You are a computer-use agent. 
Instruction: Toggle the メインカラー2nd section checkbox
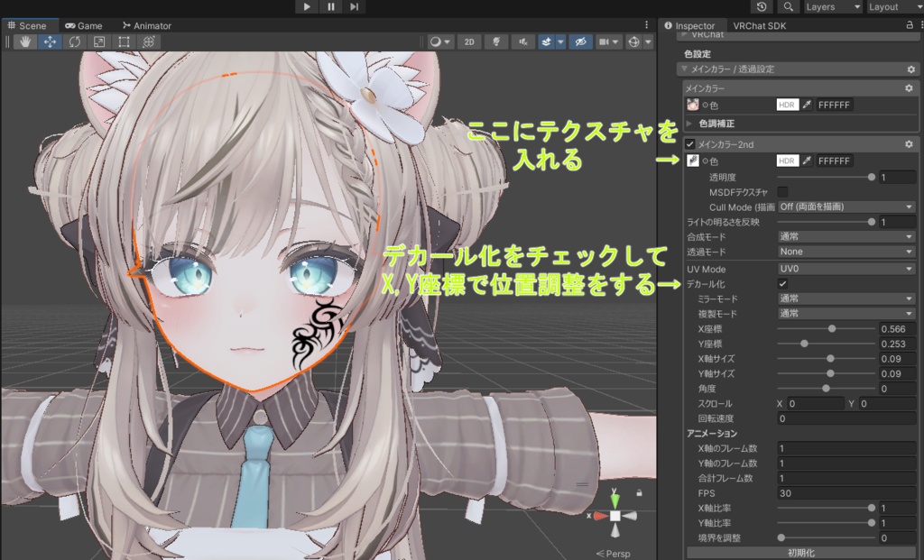690,142
